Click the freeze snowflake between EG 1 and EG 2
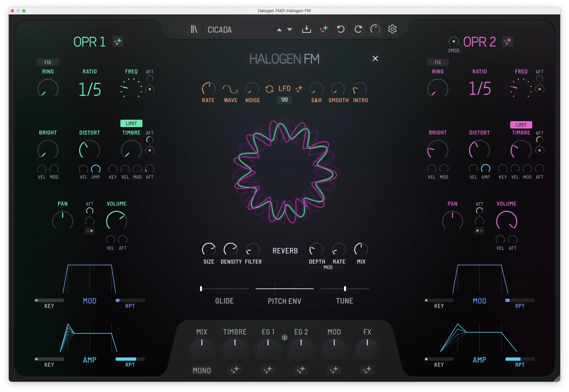The height and width of the screenshot is (392, 569). click(284, 337)
